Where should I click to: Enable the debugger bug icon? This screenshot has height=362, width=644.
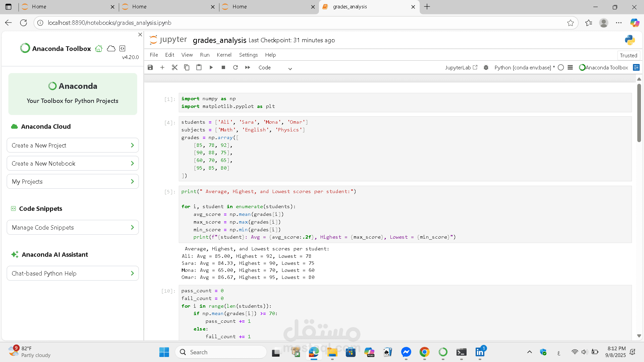pos(486,68)
